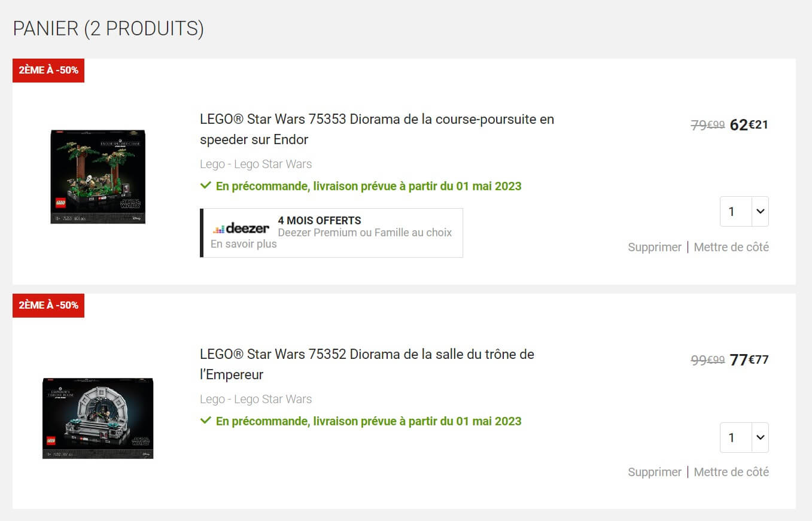Image resolution: width=812 pixels, height=521 pixels.
Task: Click the green checkmark for the Throne Room preorder
Action: pos(205,421)
